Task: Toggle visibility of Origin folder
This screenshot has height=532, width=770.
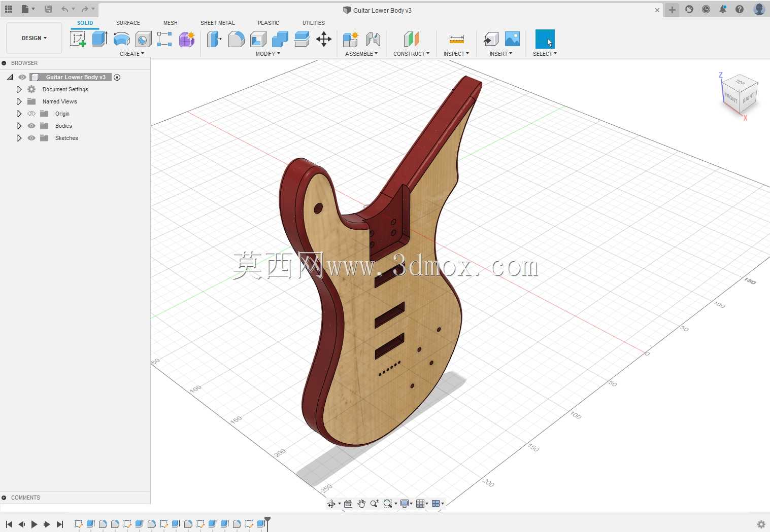Action: coord(31,114)
